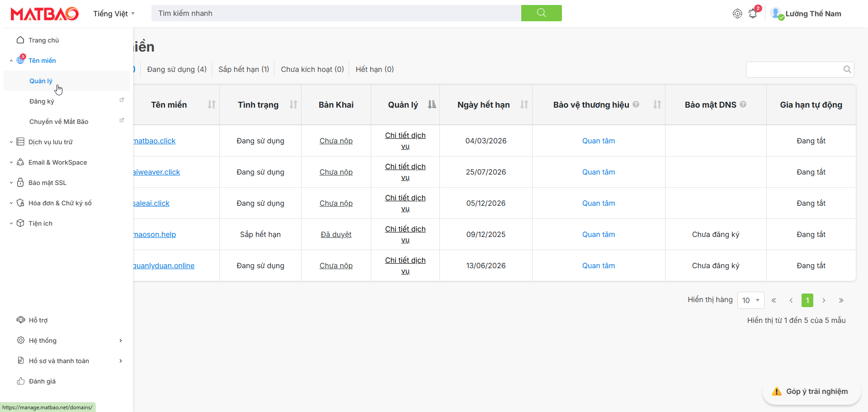Click the Đánh giá thumbs-up item

(x=42, y=381)
